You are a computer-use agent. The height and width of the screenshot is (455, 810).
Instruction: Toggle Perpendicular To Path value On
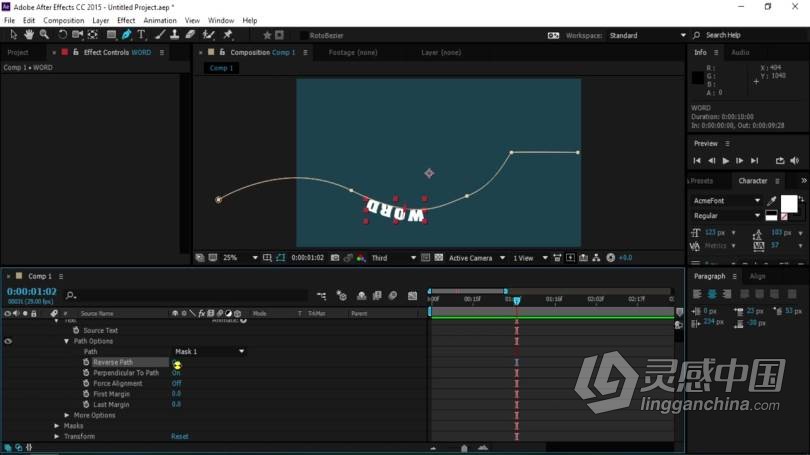(176, 373)
